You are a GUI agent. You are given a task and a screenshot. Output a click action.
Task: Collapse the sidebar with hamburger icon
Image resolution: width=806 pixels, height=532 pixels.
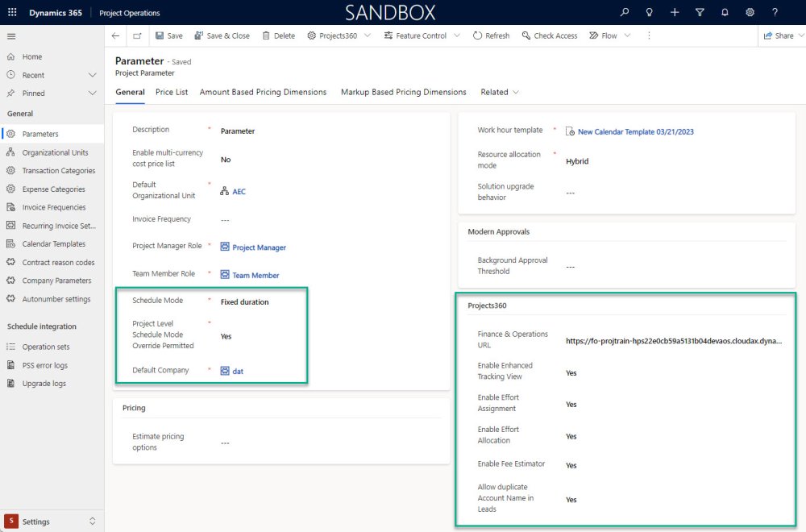click(x=11, y=36)
